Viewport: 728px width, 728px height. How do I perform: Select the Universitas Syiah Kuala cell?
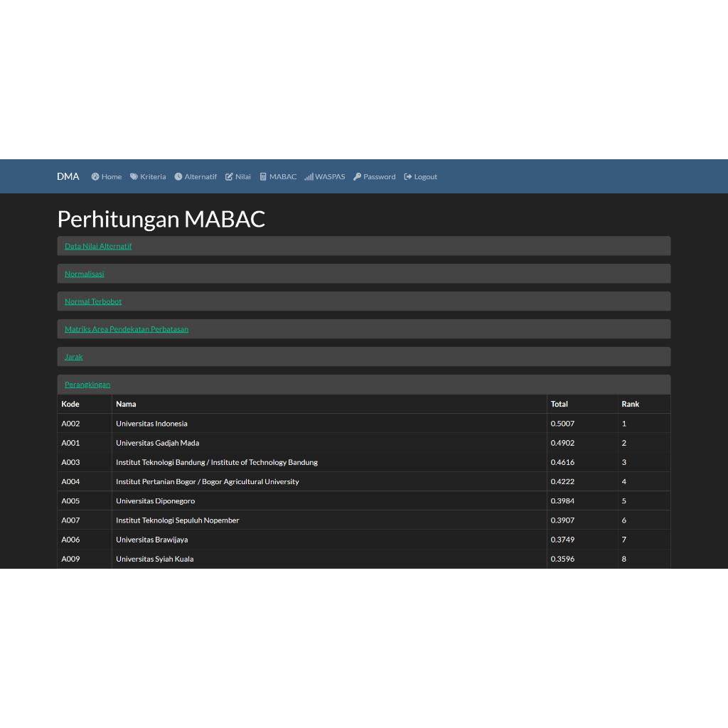point(329,559)
